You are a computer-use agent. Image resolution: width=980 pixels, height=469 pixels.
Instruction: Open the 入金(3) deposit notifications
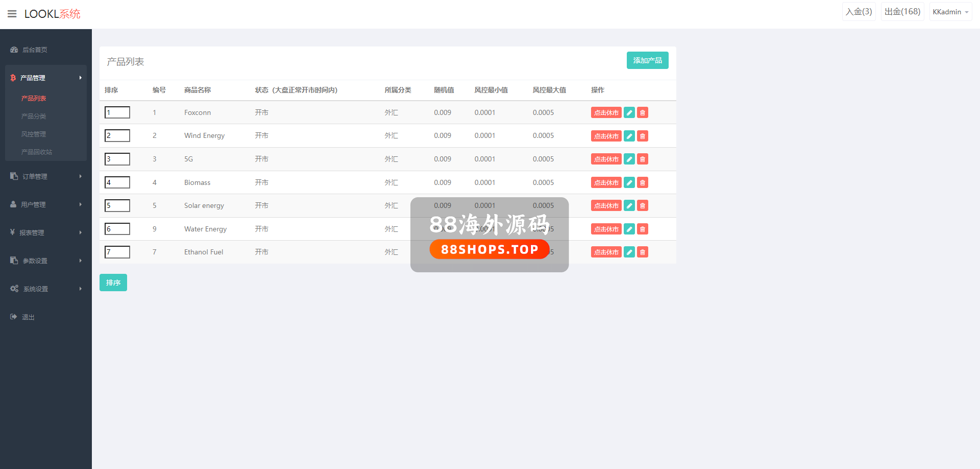tap(859, 12)
